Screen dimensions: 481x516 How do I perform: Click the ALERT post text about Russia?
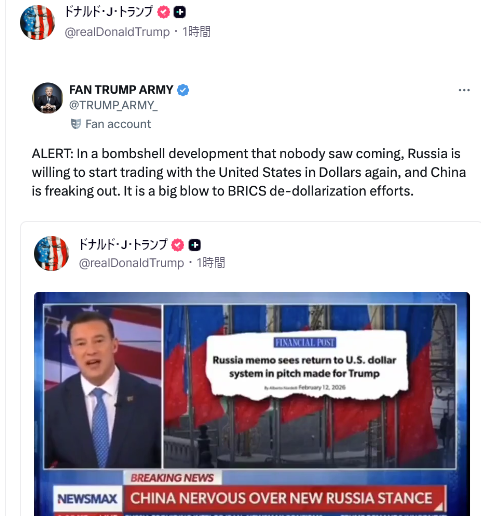pos(249,172)
